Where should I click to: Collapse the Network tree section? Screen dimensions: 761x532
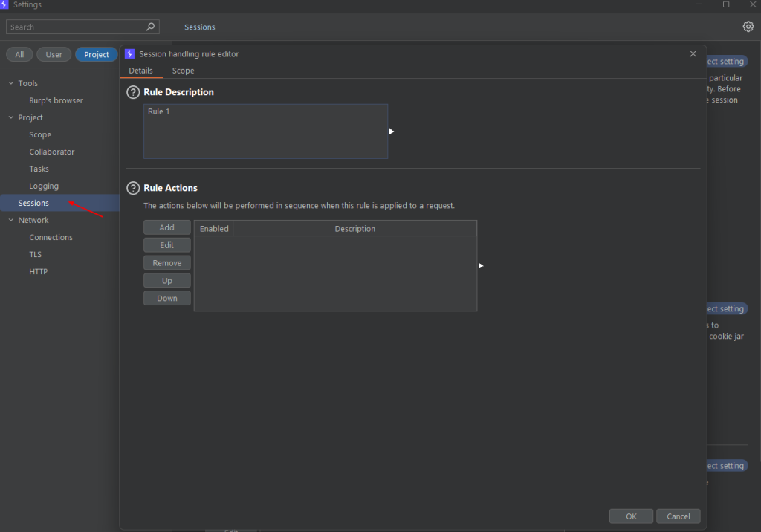pos(11,220)
